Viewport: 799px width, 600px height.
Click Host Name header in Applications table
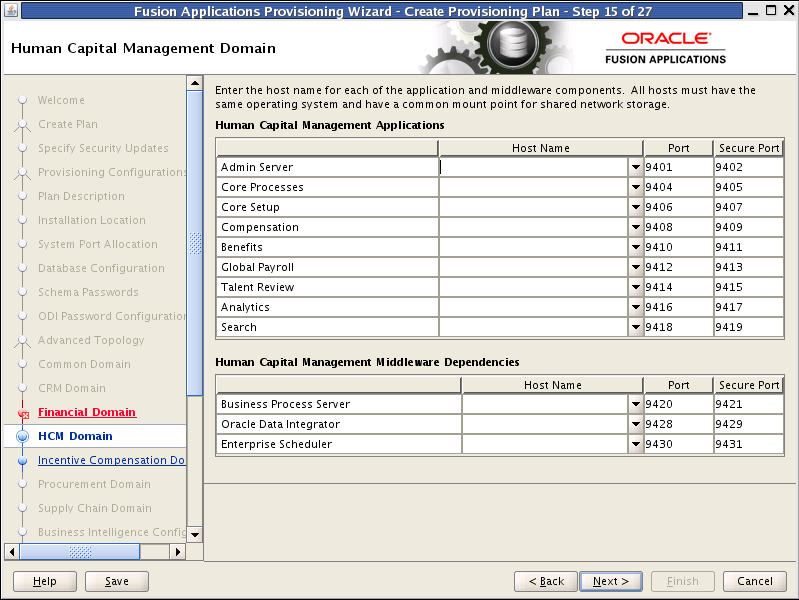click(541, 148)
